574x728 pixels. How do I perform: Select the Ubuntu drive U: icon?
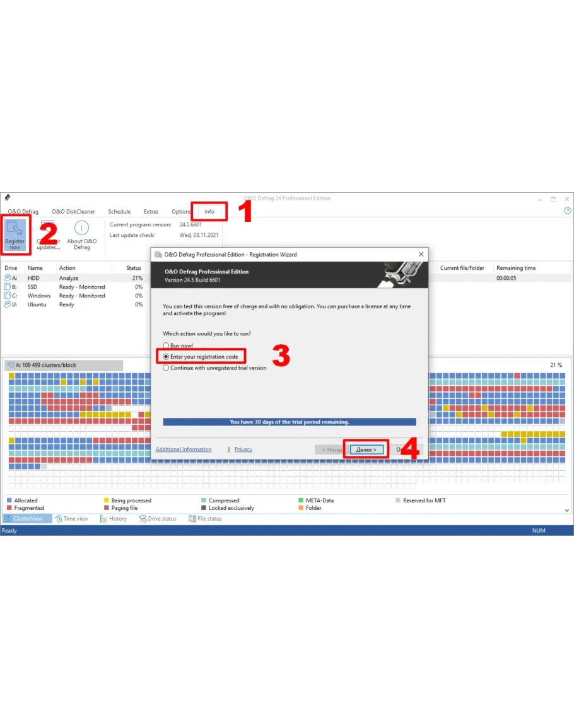pos(8,304)
